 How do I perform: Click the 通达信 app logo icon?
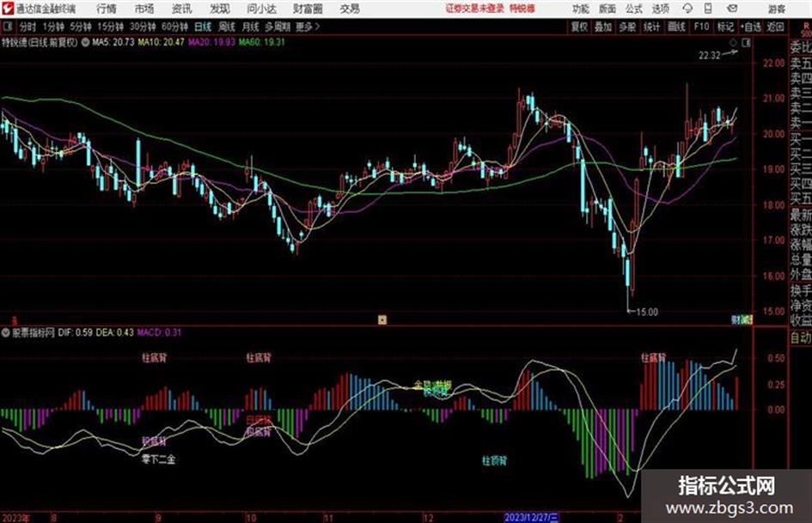(8, 9)
